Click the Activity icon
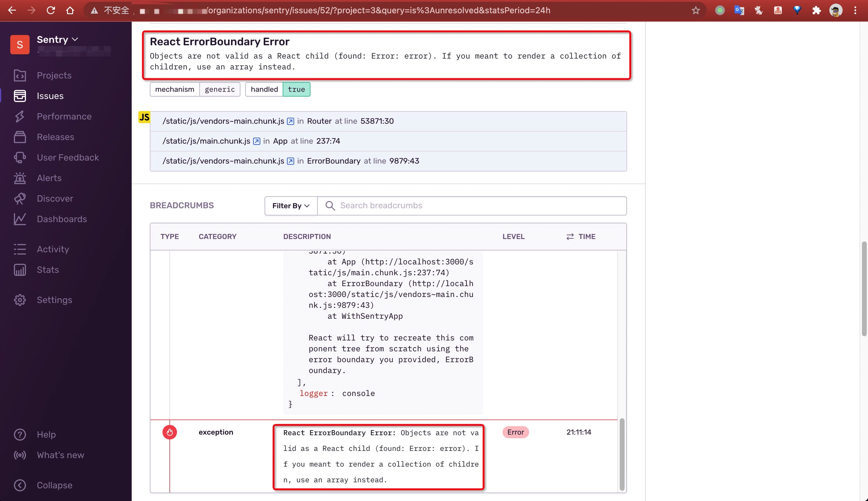This screenshot has height=501, width=868. [x=20, y=249]
